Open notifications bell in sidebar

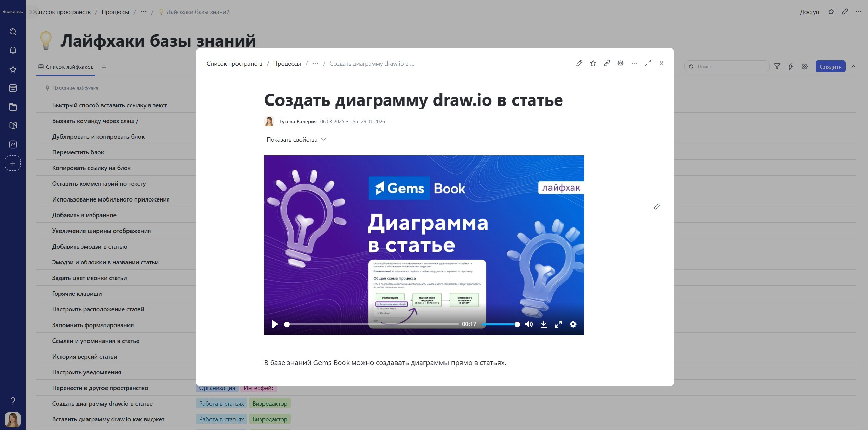click(x=13, y=51)
